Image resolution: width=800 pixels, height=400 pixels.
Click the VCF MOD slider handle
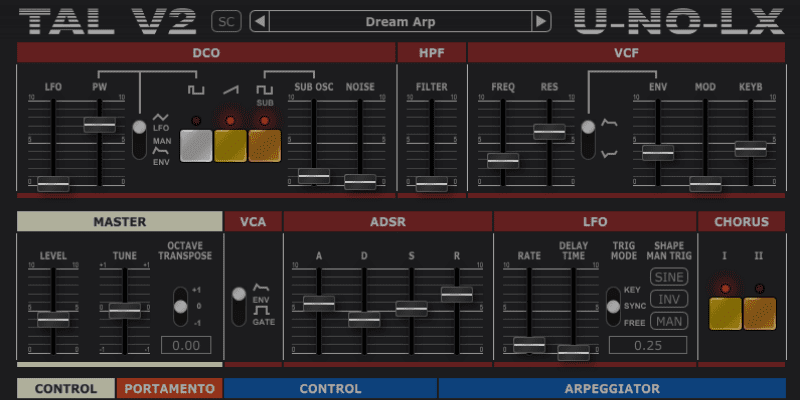click(705, 184)
